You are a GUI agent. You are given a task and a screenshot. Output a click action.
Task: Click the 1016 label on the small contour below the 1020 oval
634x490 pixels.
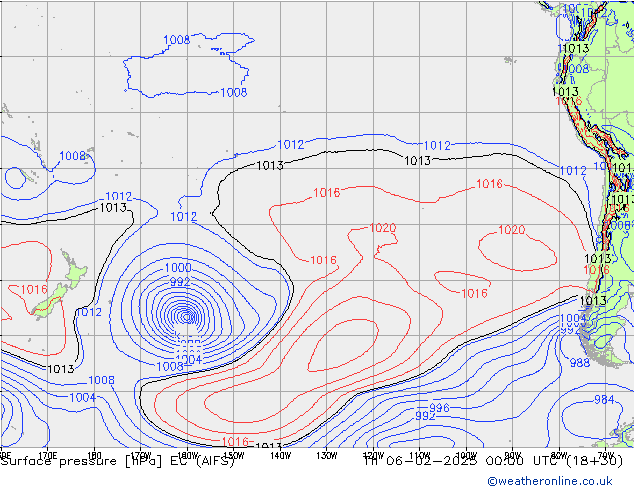pyautogui.click(x=474, y=293)
